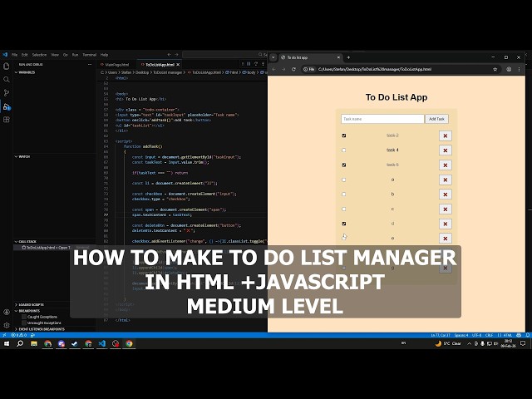Open the Edit menu in VS Code
532x399 pixels.
point(25,55)
